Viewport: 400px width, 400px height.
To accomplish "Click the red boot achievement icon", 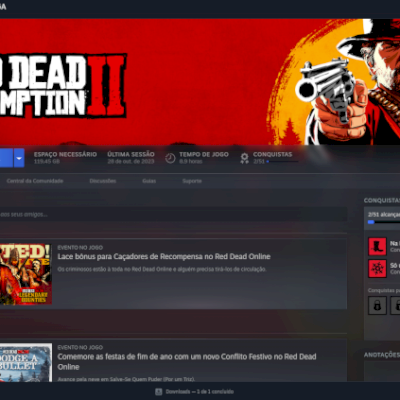I will [377, 246].
